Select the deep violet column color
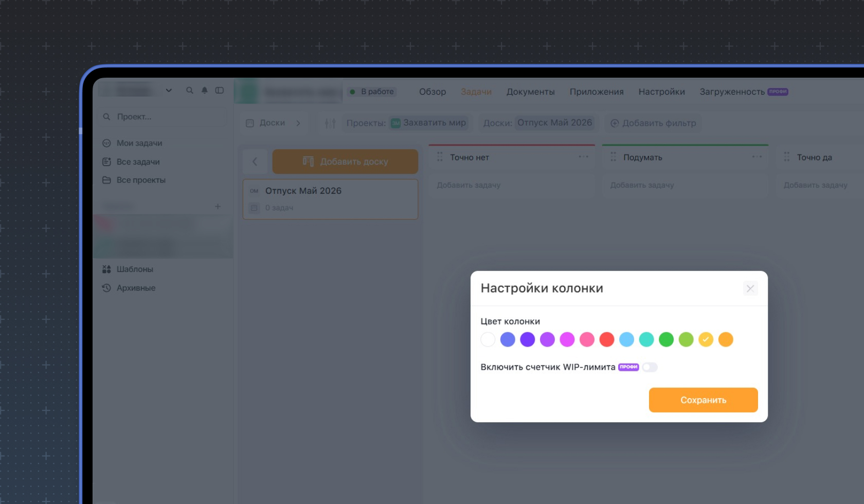 coord(528,339)
